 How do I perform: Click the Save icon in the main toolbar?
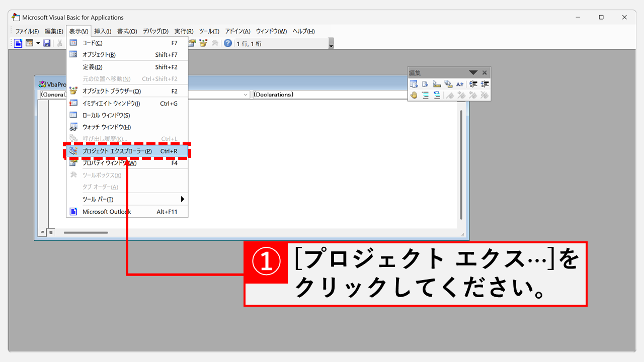(47, 43)
